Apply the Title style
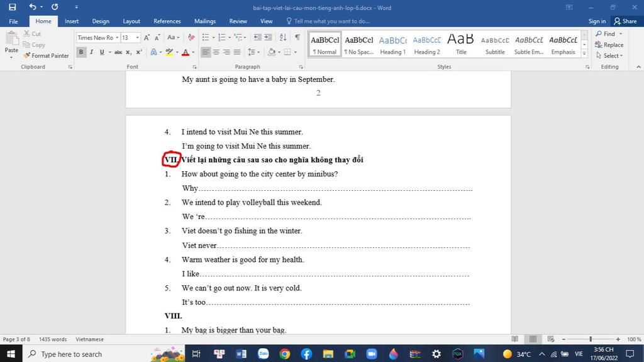The height and width of the screenshot is (362, 644). pyautogui.click(x=461, y=45)
